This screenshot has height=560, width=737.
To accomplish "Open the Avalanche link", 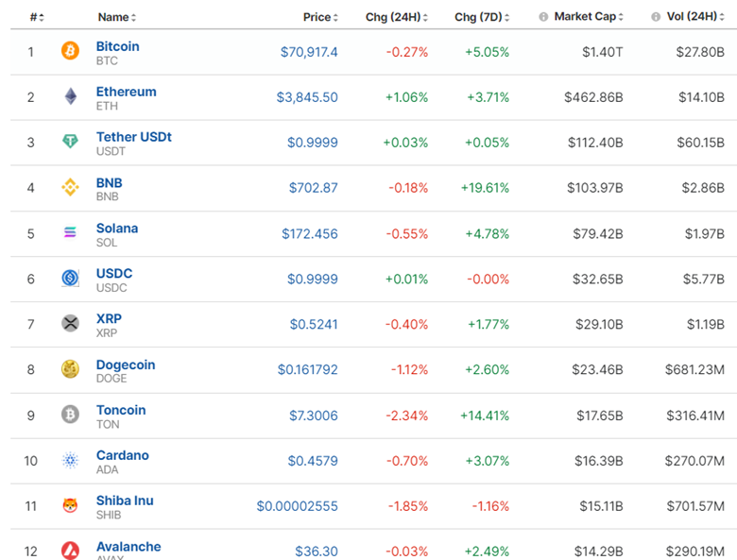I will [129, 547].
